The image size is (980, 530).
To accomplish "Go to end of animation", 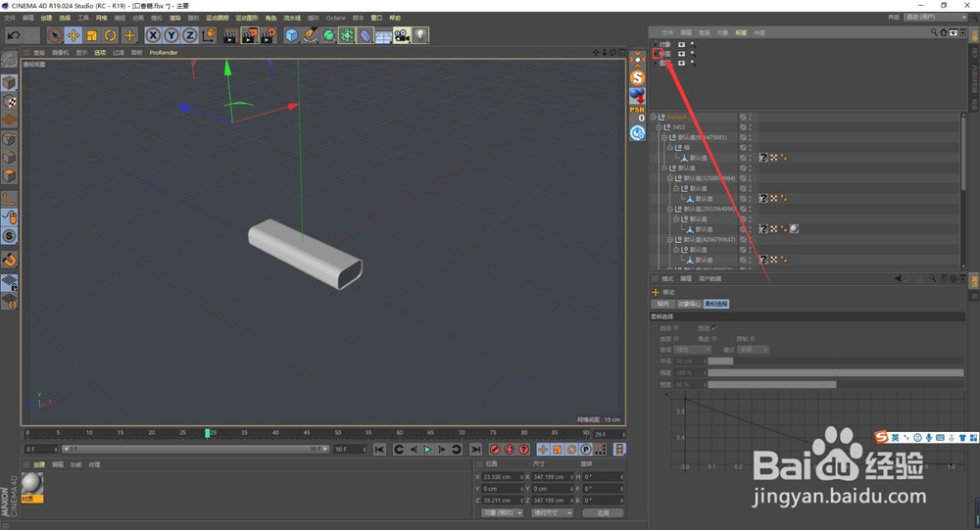I will click(x=475, y=450).
